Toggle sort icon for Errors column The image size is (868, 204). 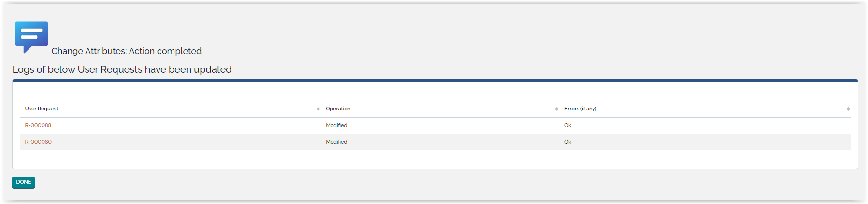848,109
